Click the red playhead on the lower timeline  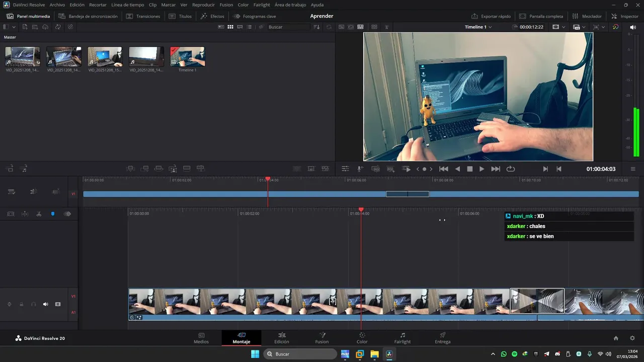point(361,210)
